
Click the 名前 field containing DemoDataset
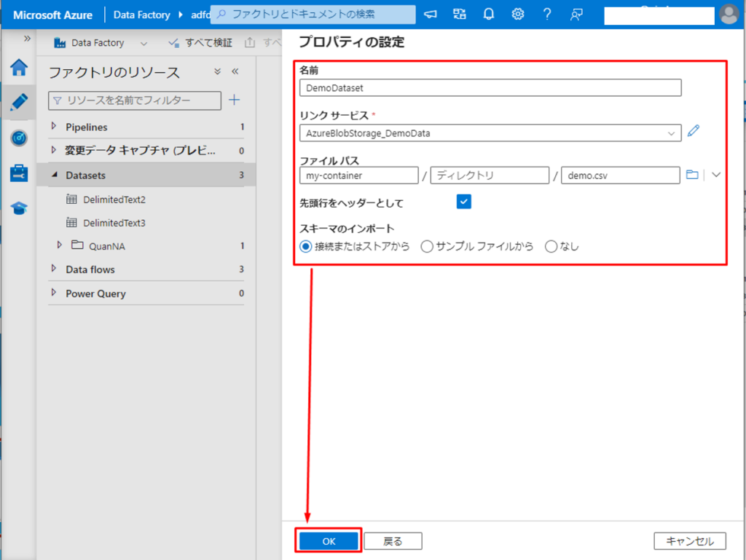(x=490, y=87)
